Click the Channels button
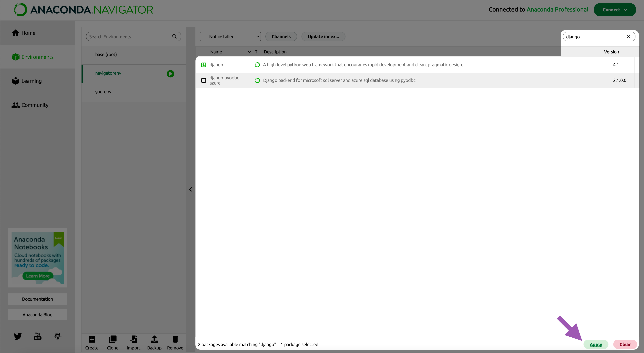Screen dimensions: 644x353 [281, 36]
